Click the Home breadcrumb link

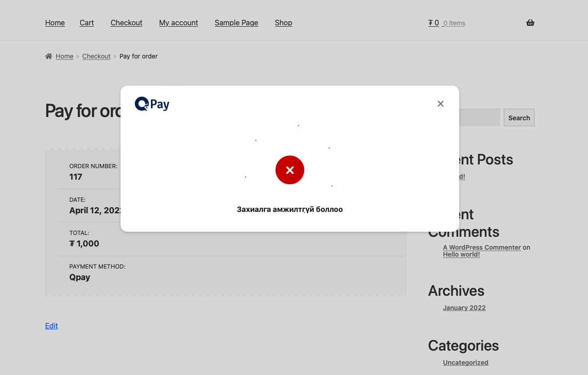click(64, 56)
